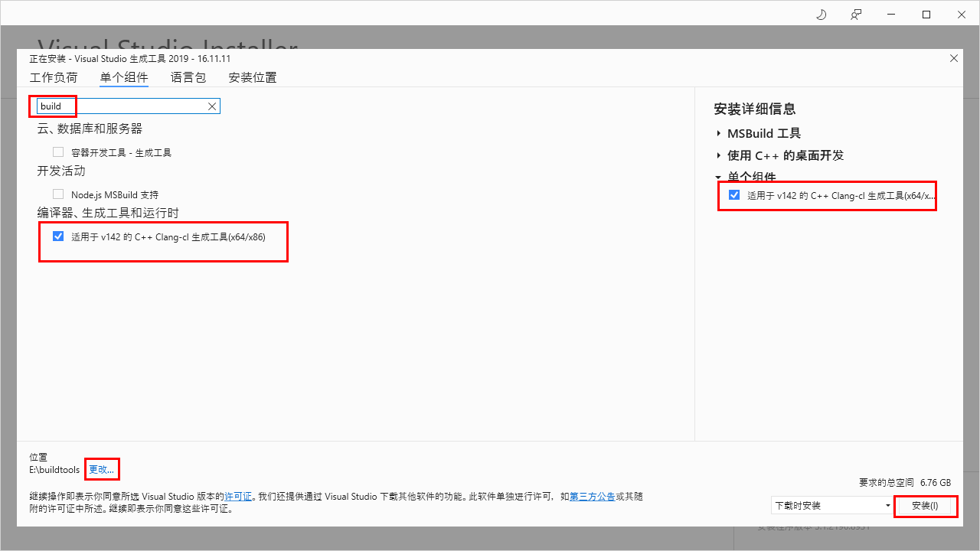Uncheck C++ Clang-cl 生成工具 in component list
The image size is (980, 551).
[58, 236]
